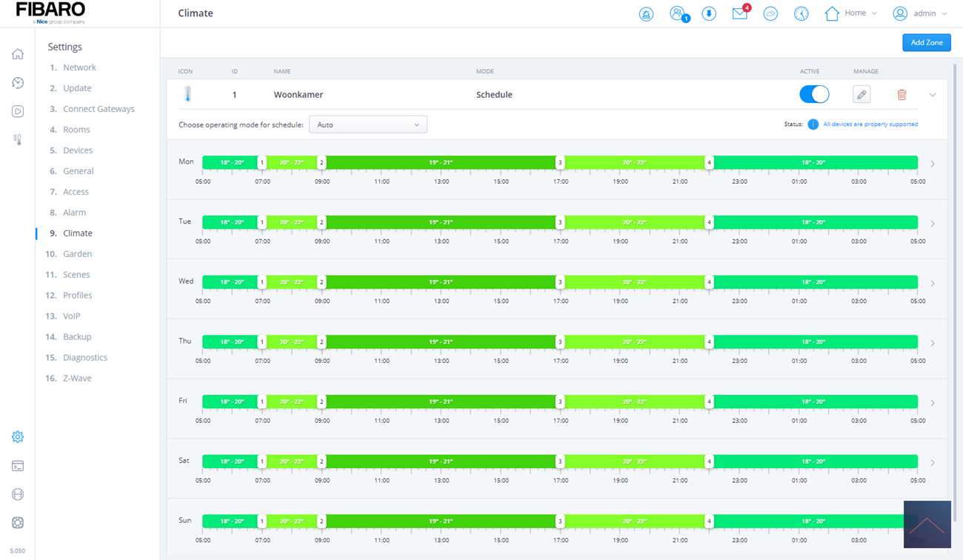Click the clock icon in header
Image resolution: width=963 pixels, height=560 pixels.
801,14
